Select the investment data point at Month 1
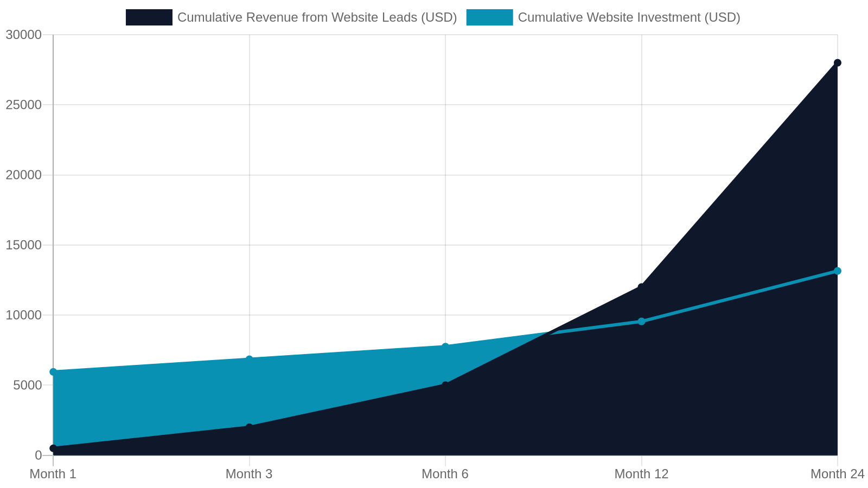 53,372
